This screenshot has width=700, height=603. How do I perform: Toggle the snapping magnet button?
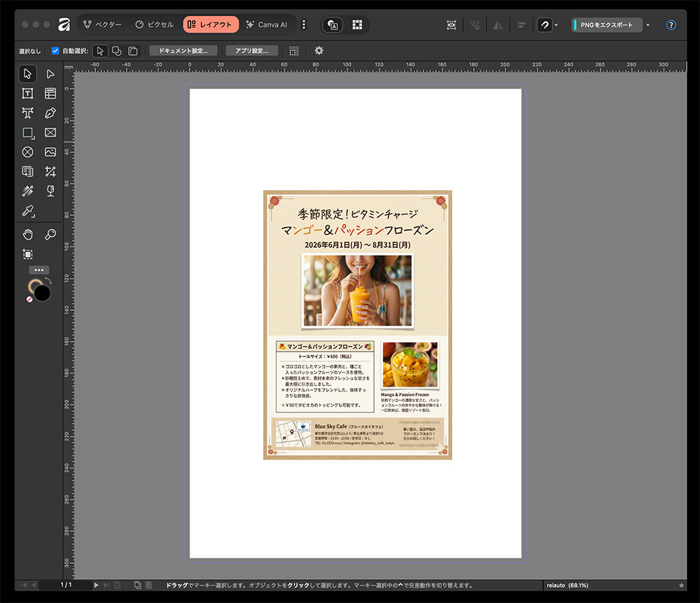[x=544, y=25]
